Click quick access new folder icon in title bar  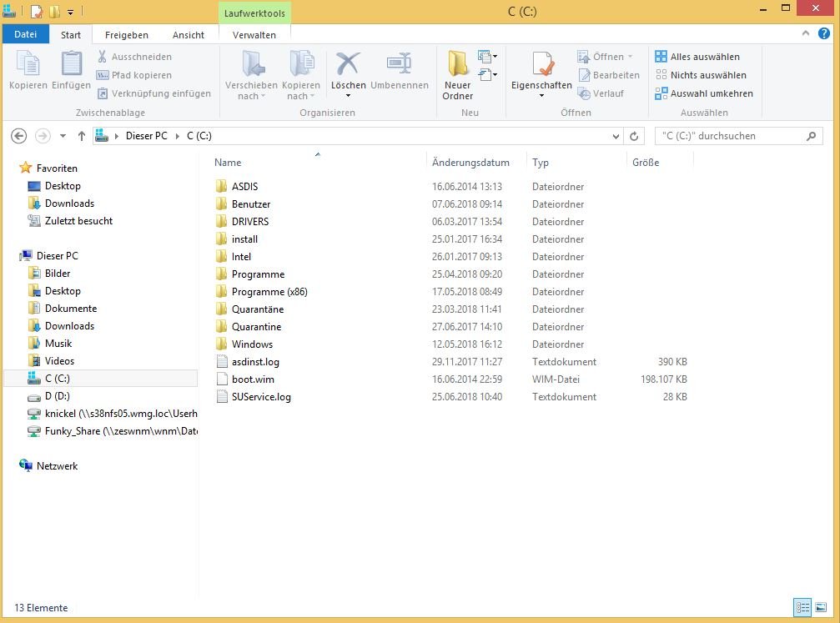(x=55, y=11)
